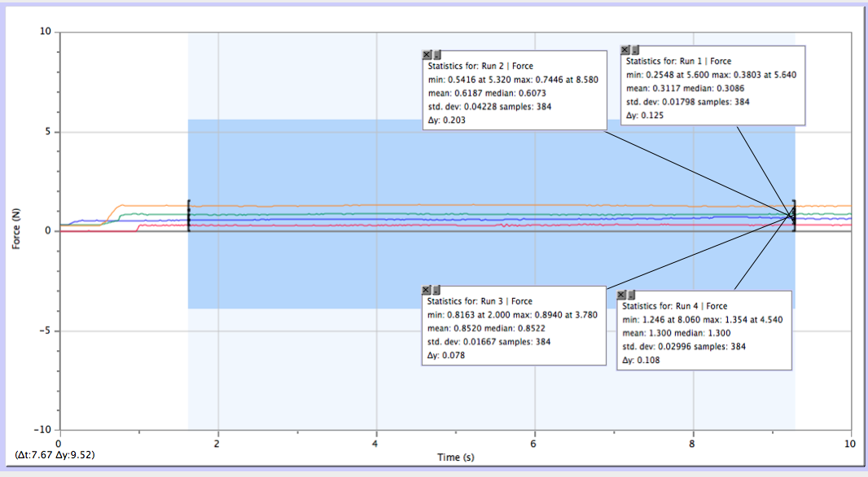Screen dimensions: 868x477
Task: Click 'mean: 0.3117 median: 0.3086' line
Action: click(685, 88)
